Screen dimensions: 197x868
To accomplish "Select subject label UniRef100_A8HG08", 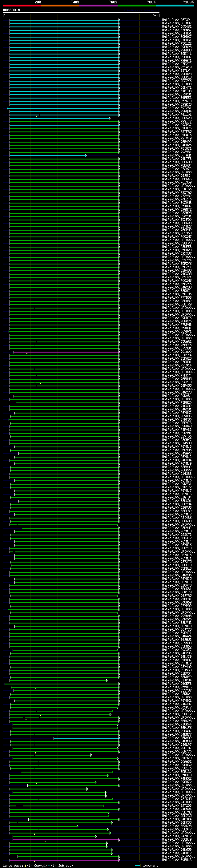I will [177, 223].
